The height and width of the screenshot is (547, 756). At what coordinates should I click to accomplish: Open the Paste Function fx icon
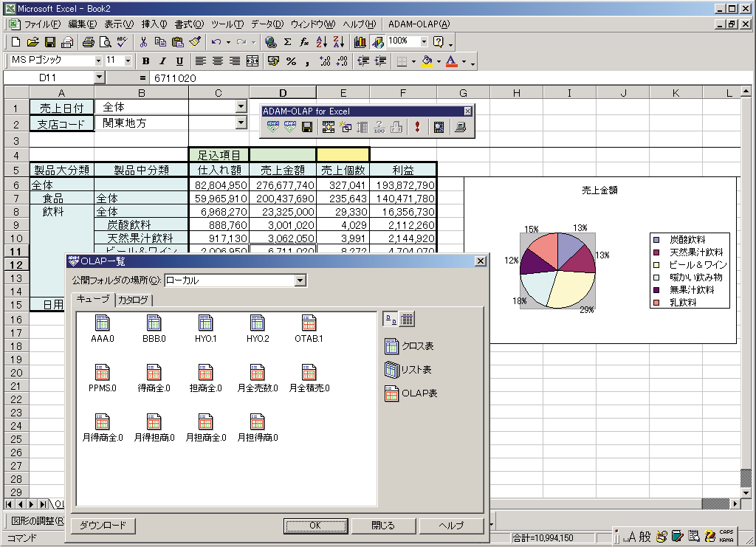(304, 42)
